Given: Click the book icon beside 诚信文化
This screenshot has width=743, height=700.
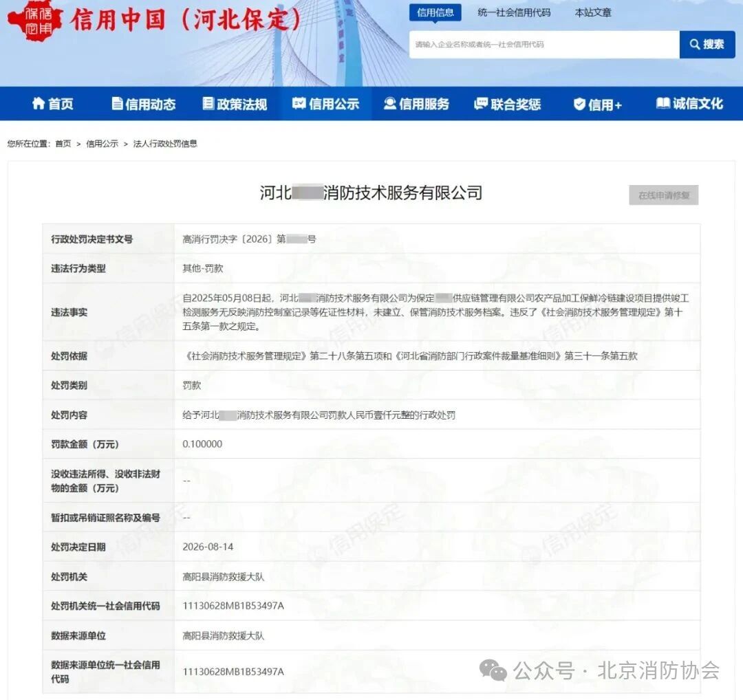Looking at the screenshot, I should point(663,102).
